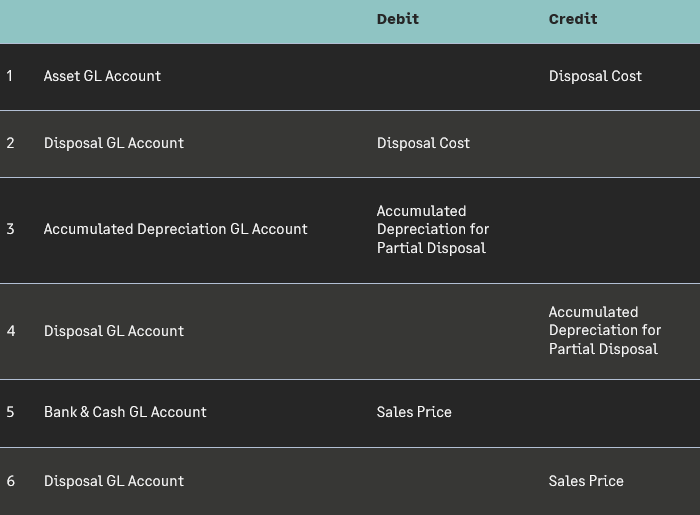
Task: Click Disposal GL Account in row 6
Action: [114, 481]
